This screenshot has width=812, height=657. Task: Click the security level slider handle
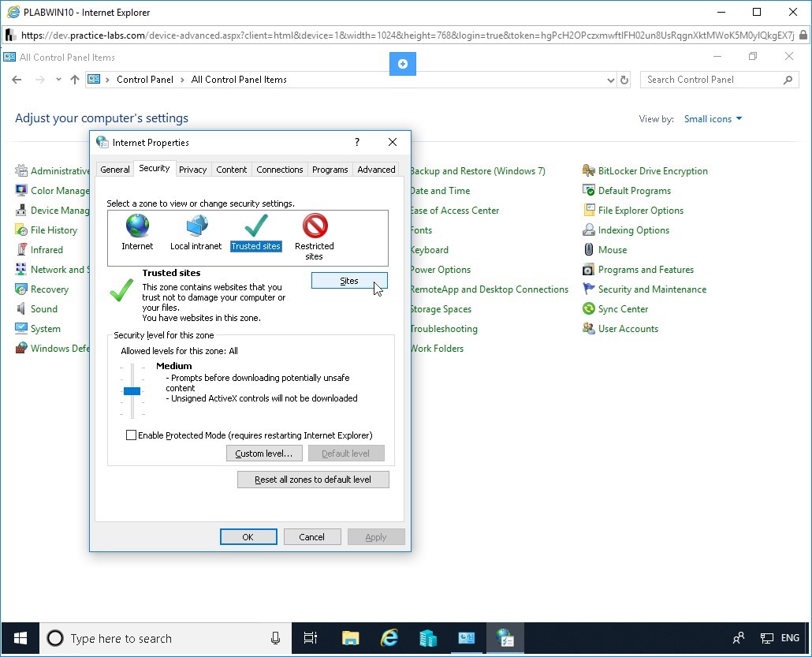[x=132, y=391]
